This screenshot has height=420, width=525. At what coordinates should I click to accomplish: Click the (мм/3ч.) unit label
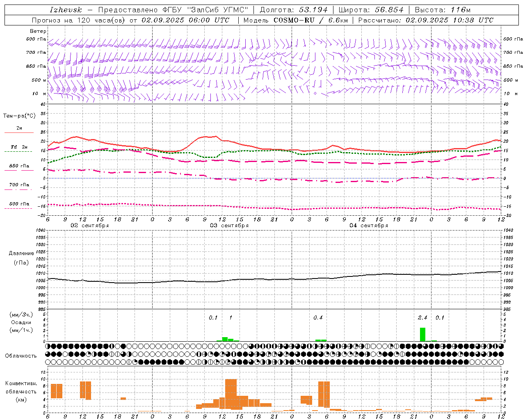[x=21, y=315]
